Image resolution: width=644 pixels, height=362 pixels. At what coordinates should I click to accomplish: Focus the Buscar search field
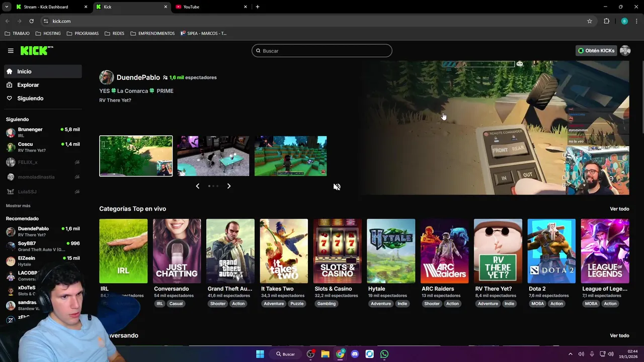coord(322,51)
